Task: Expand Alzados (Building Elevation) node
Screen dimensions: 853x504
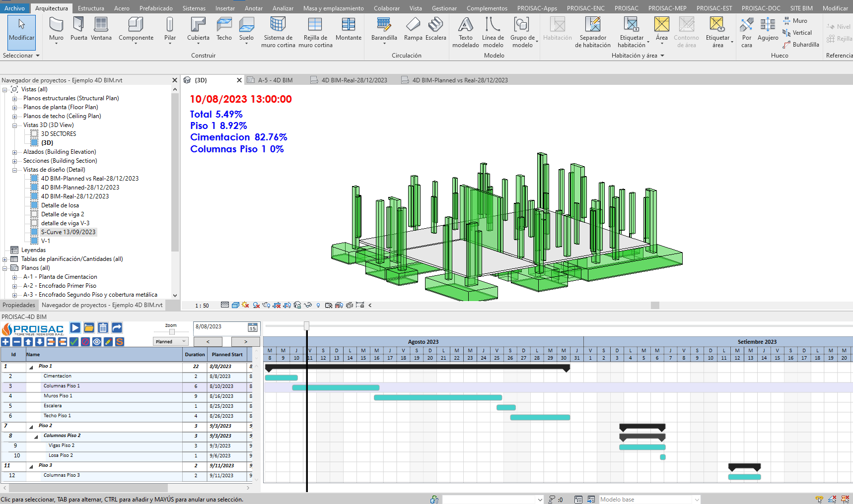Action: (14, 152)
